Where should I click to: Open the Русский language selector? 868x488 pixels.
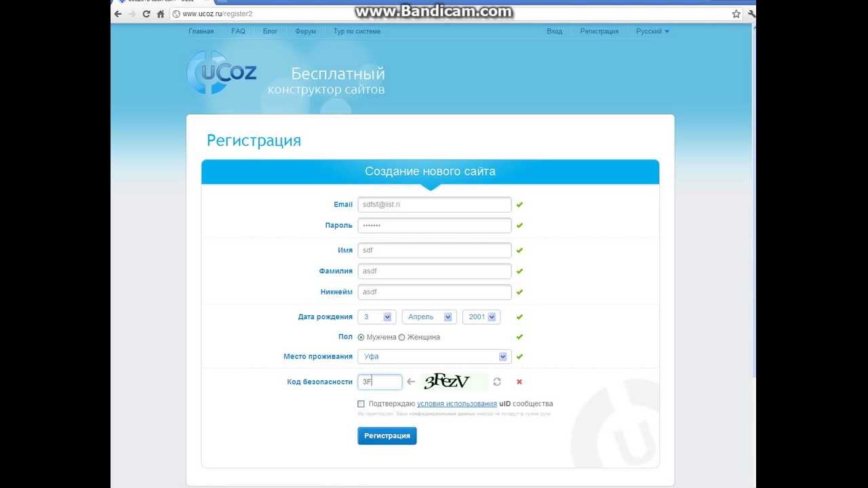(652, 31)
